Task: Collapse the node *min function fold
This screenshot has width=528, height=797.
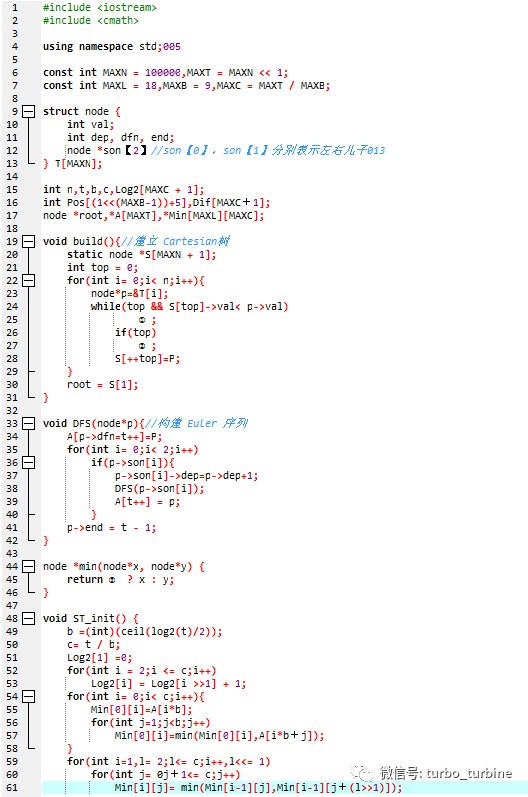Action: (29, 567)
